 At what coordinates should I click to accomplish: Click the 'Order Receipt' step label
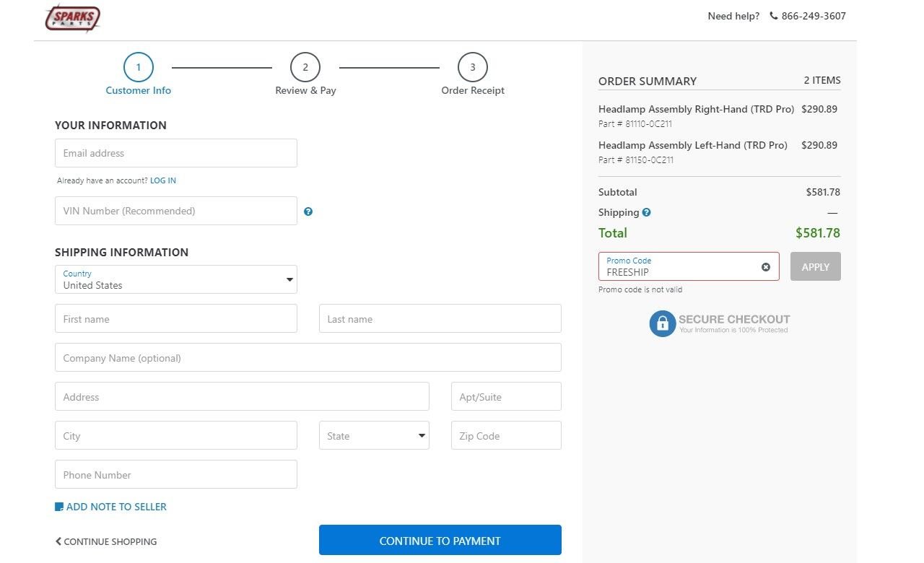point(473,90)
